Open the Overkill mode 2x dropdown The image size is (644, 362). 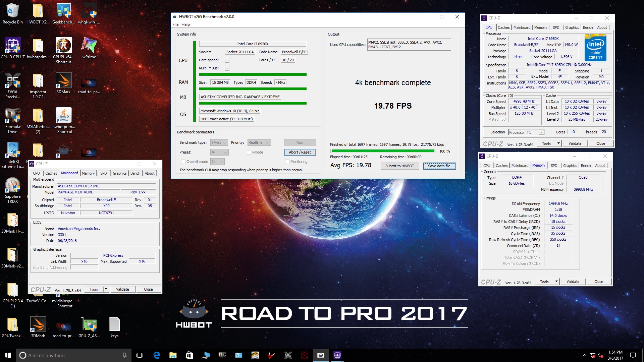(x=217, y=162)
